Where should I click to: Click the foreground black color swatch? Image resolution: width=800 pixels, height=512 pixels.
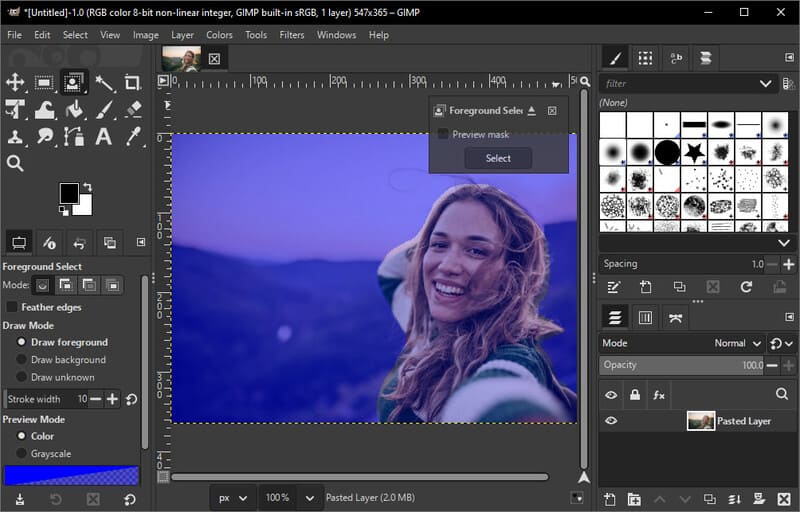(x=69, y=193)
